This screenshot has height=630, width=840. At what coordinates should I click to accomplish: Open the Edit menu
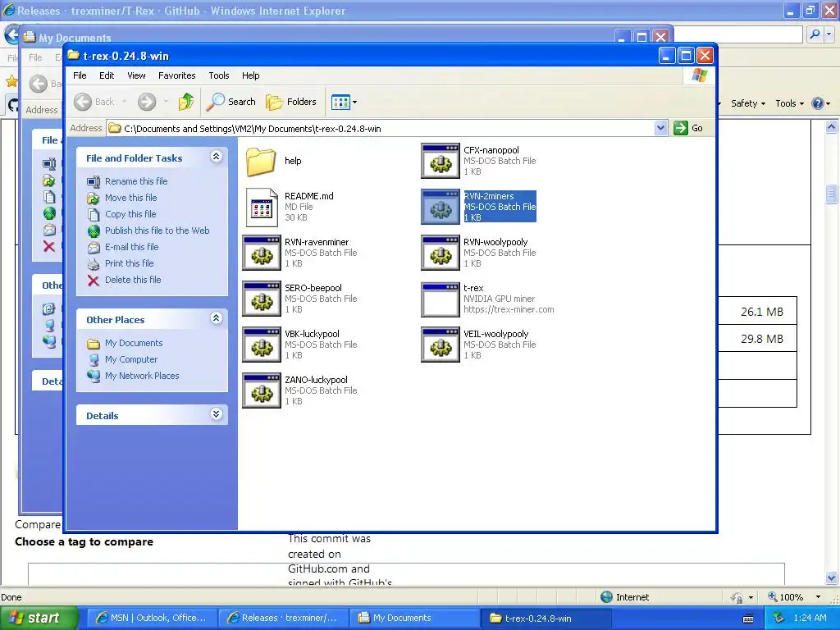pos(107,75)
